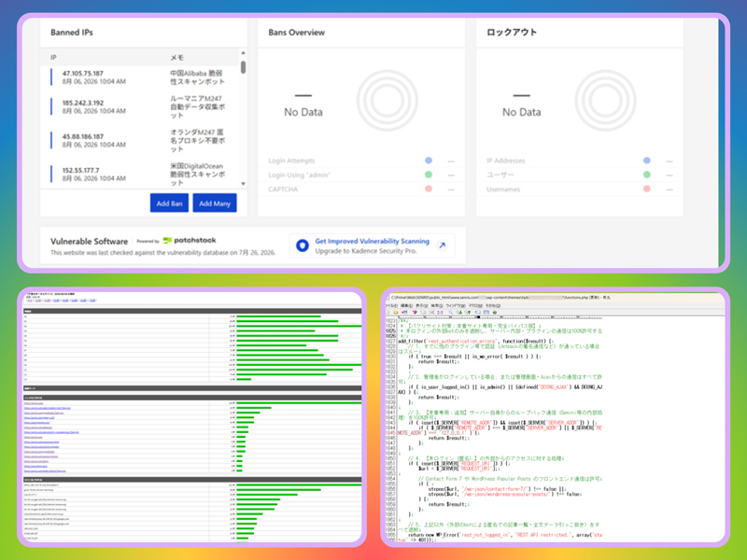Click red legend dot for CAPTCHA
This screenshot has height=560, width=747.
pos(429,189)
